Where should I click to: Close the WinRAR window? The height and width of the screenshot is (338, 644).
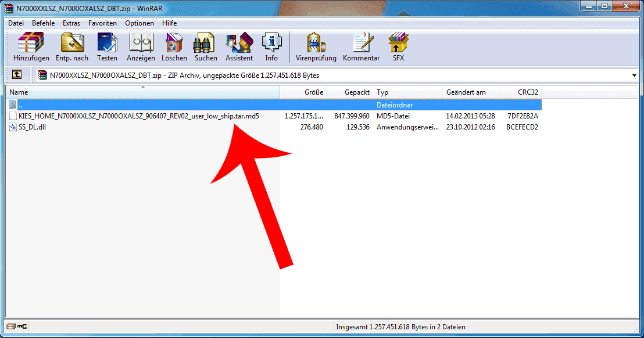click(626, 6)
